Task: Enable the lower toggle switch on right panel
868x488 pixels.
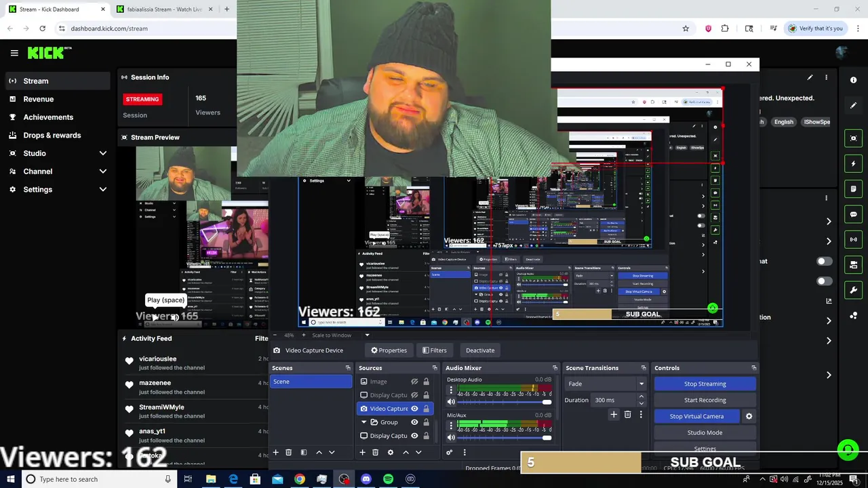Action: click(825, 281)
